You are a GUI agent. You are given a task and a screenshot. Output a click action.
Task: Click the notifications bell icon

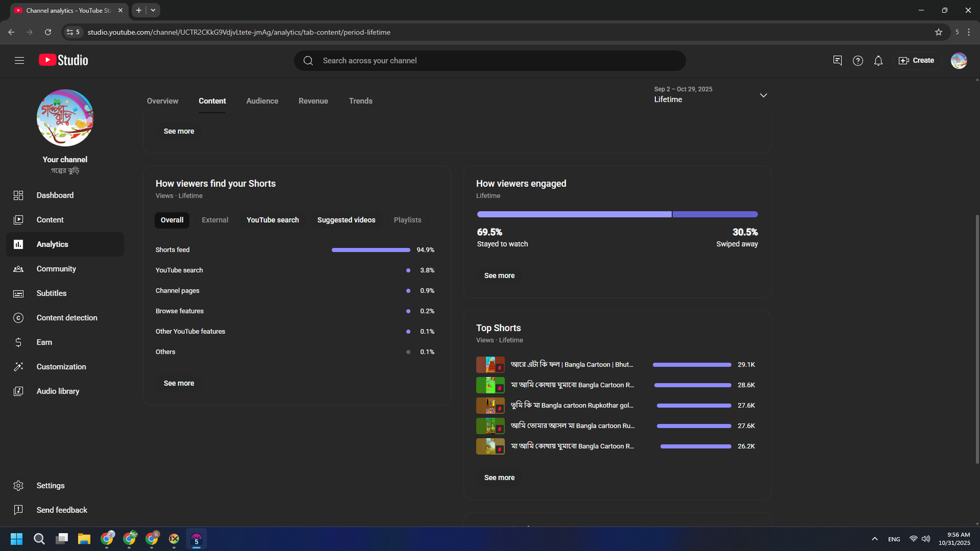[x=878, y=61]
